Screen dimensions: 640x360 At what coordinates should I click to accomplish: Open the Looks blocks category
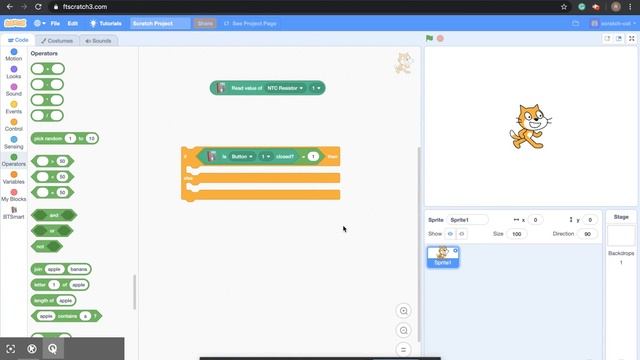tap(13, 72)
